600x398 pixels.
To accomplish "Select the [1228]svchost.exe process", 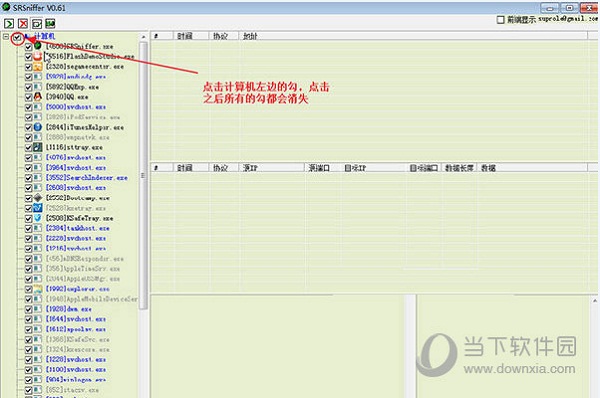I will coord(76,359).
